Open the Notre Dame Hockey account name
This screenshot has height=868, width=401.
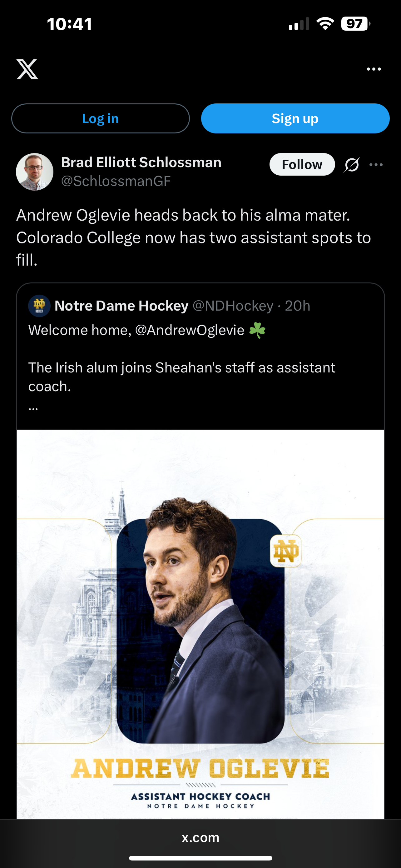click(x=121, y=306)
